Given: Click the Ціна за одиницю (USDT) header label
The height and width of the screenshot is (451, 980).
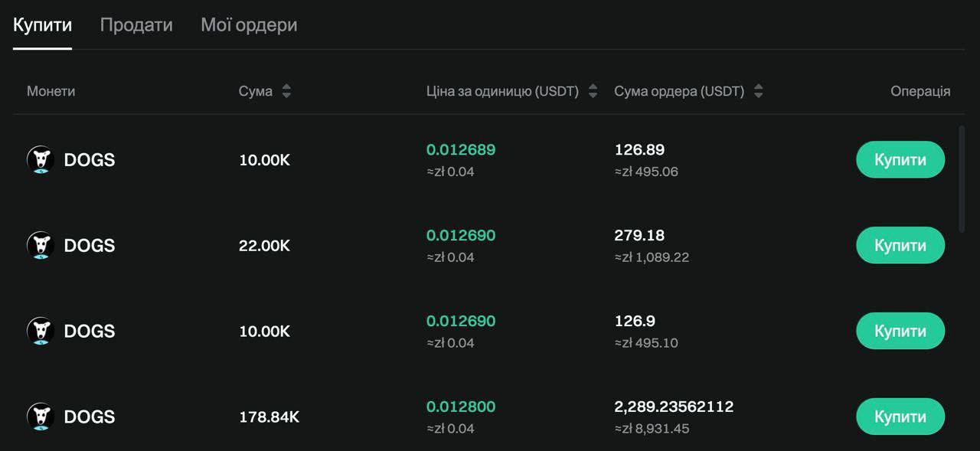Looking at the screenshot, I should click(502, 91).
